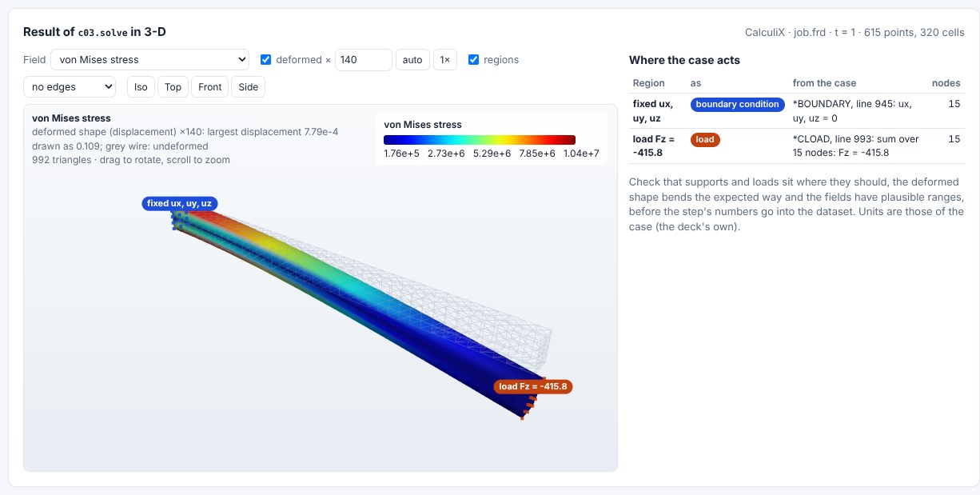The image size is (980, 495).
Task: Click the legend maximum value 1.04e+7
Action: [580, 154]
